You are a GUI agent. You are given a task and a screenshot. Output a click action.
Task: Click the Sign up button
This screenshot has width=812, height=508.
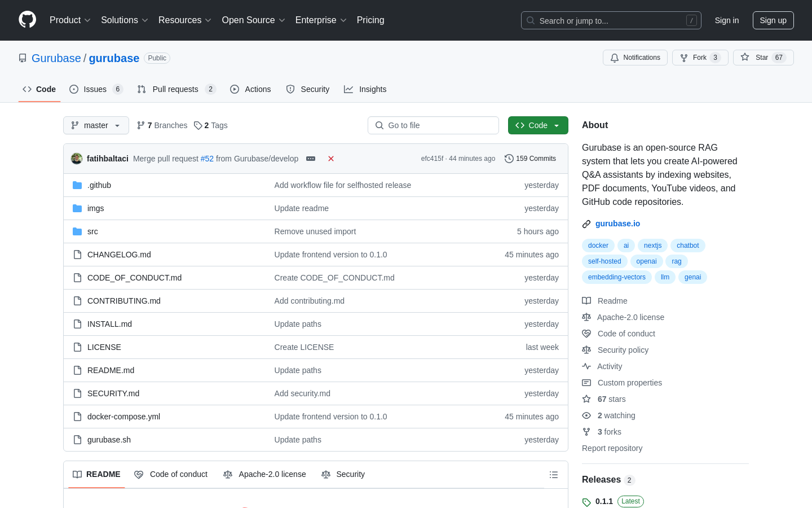coord(773,20)
